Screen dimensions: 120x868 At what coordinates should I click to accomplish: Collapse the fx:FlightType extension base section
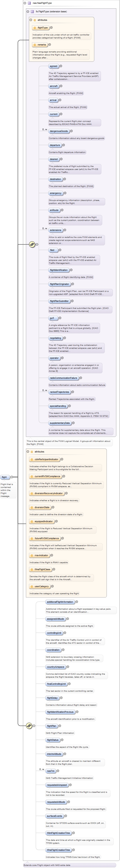(28, 11)
